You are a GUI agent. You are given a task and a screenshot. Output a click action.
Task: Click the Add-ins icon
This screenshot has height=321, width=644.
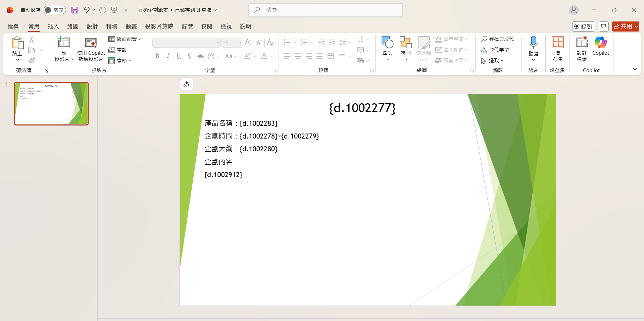(x=557, y=43)
